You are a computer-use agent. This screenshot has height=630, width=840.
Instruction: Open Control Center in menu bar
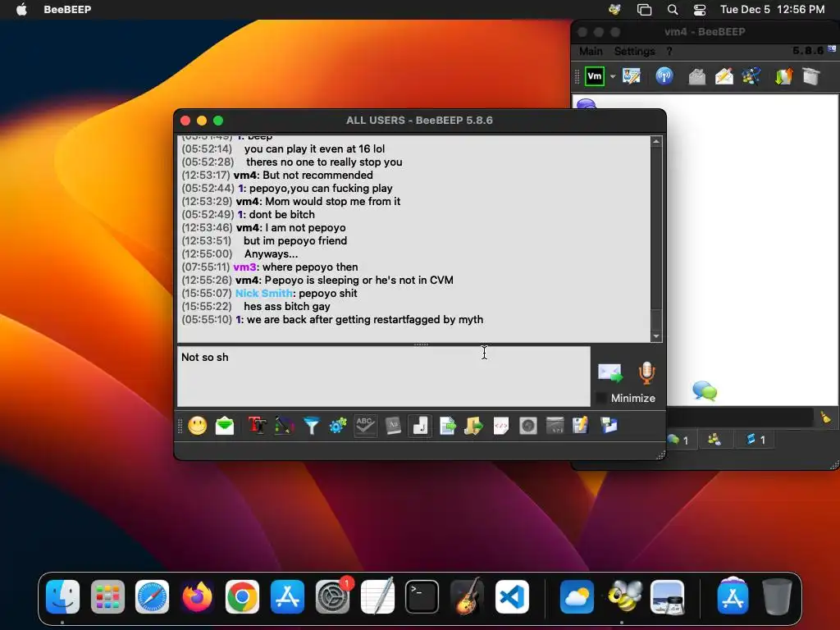click(700, 9)
